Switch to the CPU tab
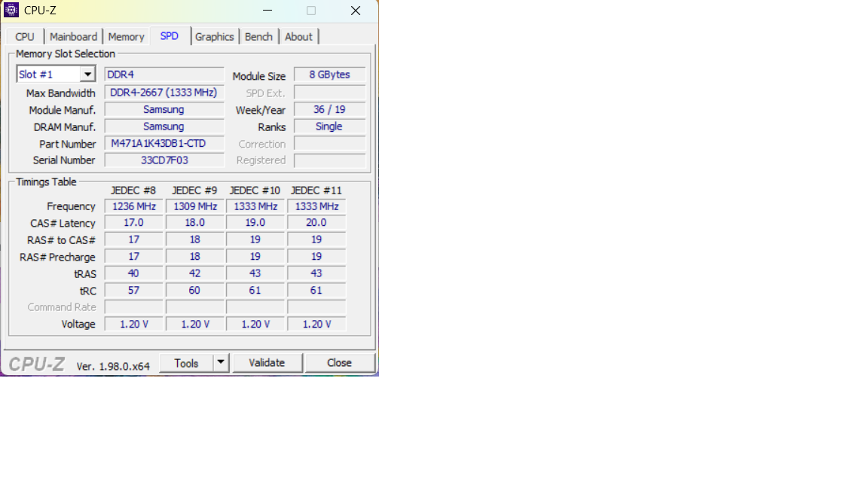868x488 pixels. pyautogui.click(x=25, y=37)
